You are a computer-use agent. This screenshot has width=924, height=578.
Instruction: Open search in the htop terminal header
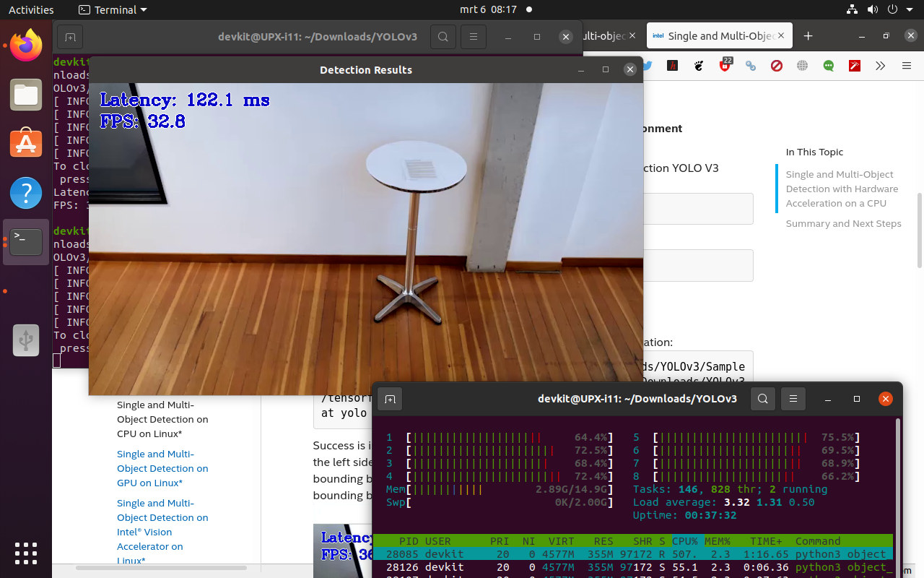coord(763,399)
